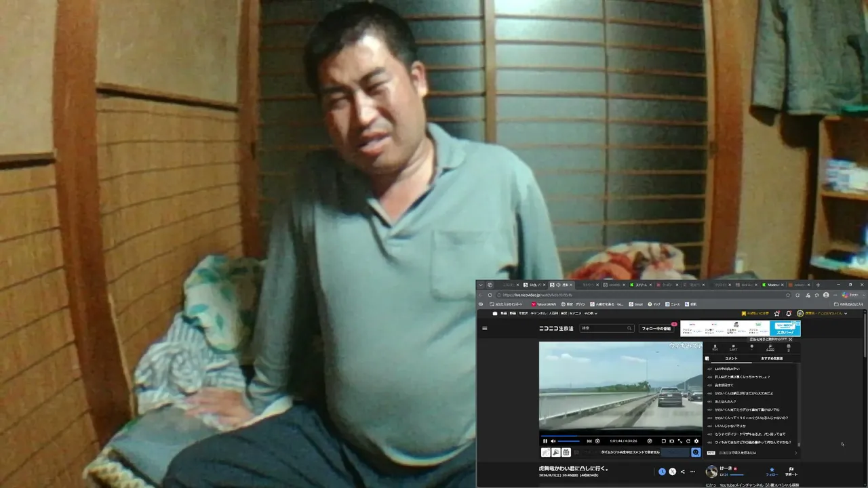Viewport: 868px width, 488px height.
Task: Open a new browser tab
Action: 818,285
